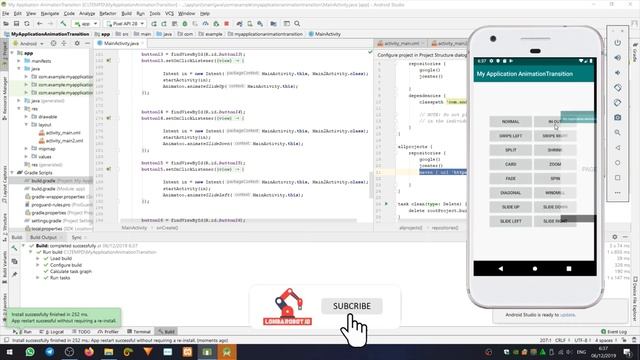640x360 pixels.
Task: Collapse the app module tree node
Action: click(x=12, y=53)
